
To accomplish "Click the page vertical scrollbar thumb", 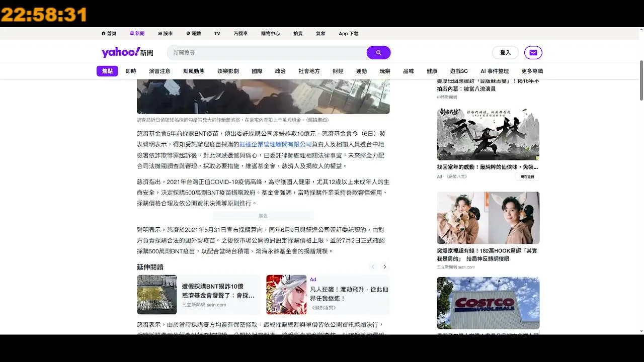I will [641, 80].
